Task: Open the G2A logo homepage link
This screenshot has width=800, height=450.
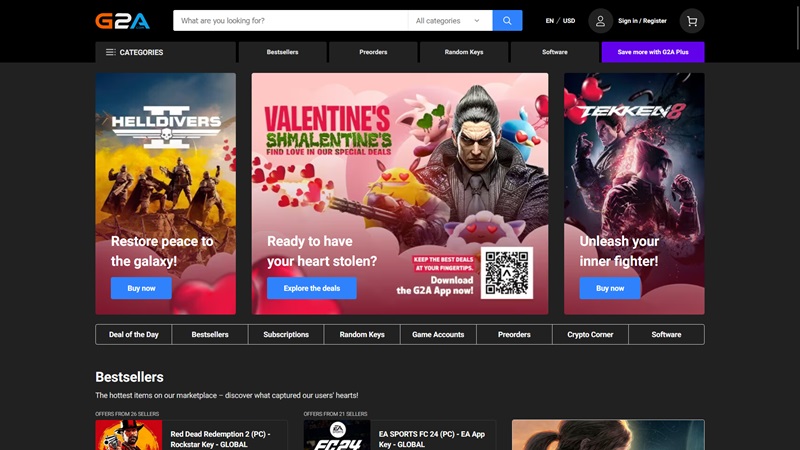Action: 122,21
